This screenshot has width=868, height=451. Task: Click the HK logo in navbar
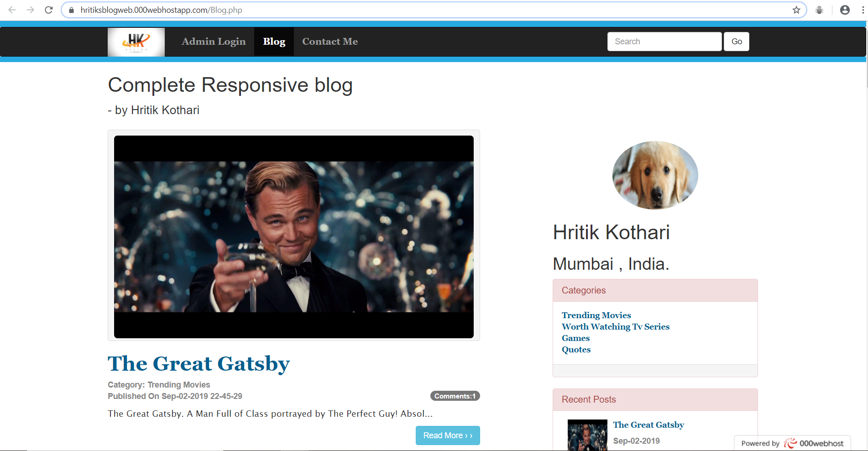pos(136,42)
